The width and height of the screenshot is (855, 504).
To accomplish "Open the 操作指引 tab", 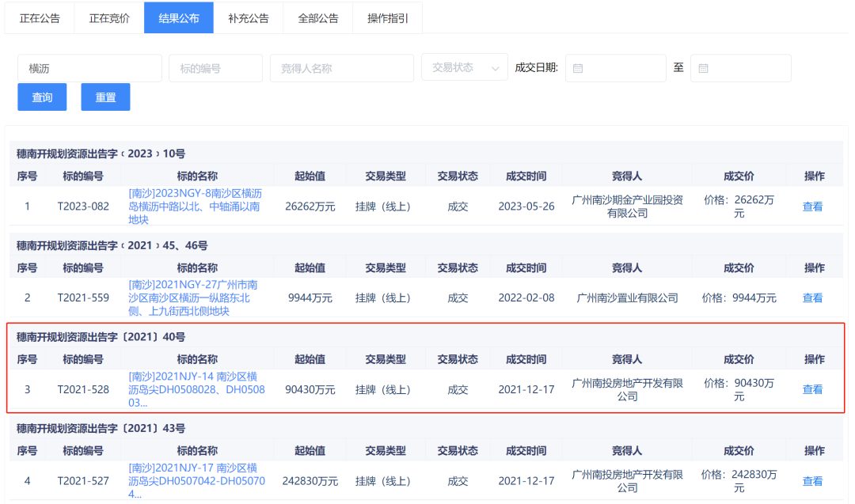I will (386, 17).
